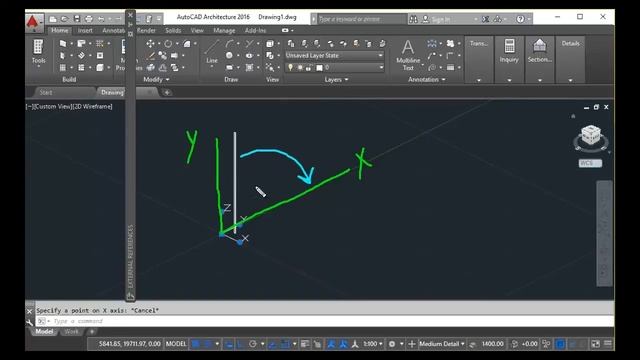Select the Move tool in Modify panel
This screenshot has width=640, height=360.
tap(151, 43)
